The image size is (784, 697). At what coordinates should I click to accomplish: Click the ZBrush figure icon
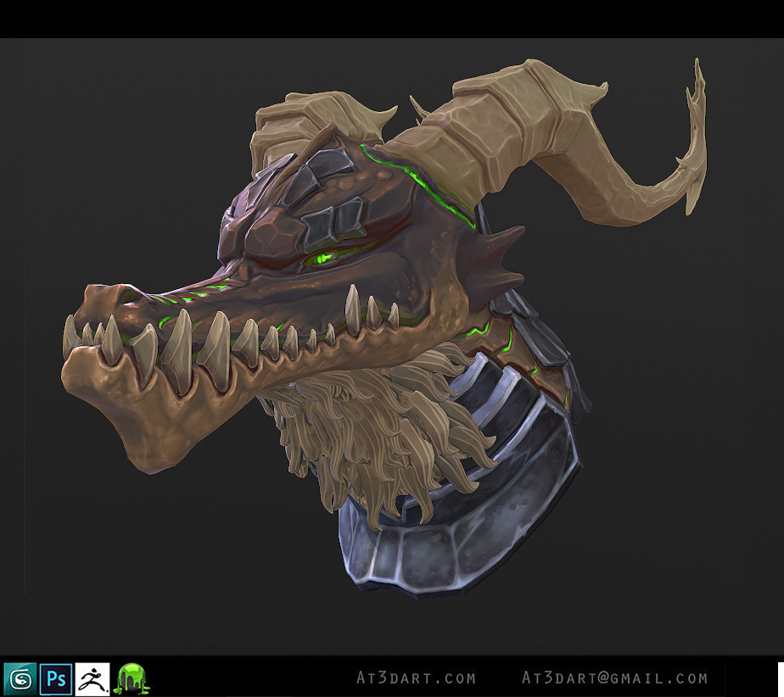92,679
